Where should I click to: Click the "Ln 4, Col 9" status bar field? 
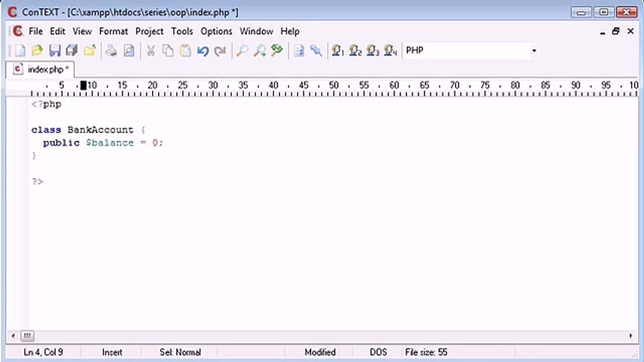(43, 352)
